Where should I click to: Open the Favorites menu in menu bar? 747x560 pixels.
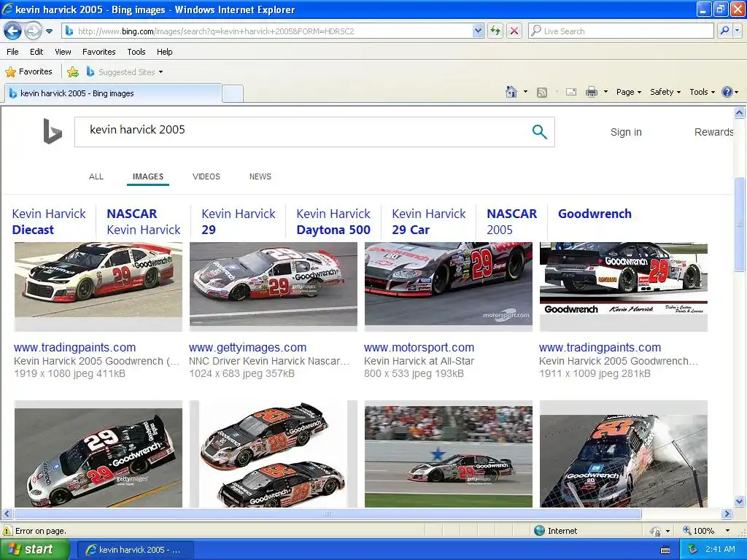[98, 52]
